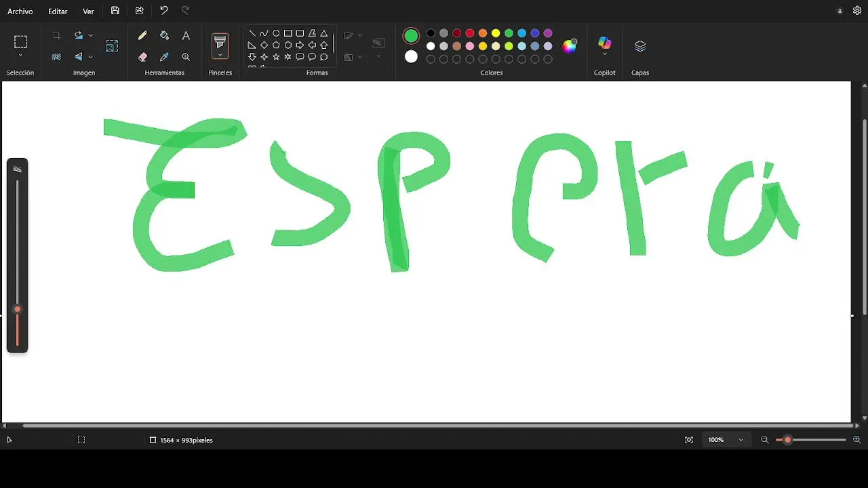Click the horizontal canvas scrollbar
This screenshot has width=868, height=488.
(438, 426)
